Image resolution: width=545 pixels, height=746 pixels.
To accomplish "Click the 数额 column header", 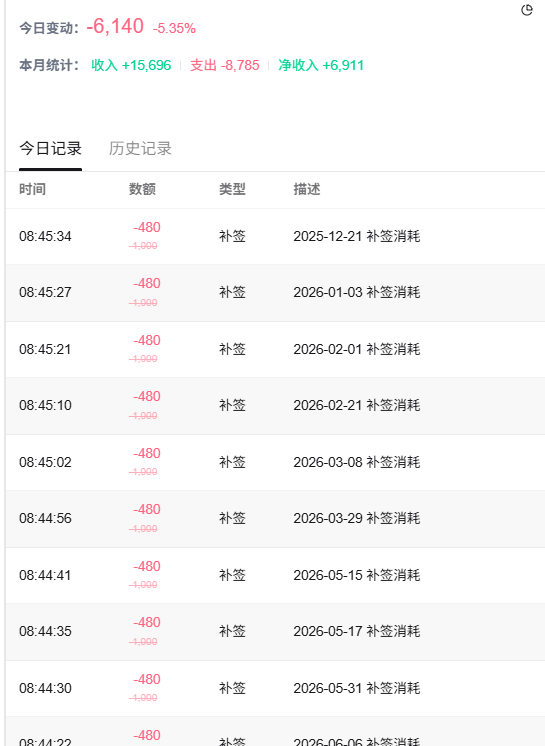I will 142,189.
